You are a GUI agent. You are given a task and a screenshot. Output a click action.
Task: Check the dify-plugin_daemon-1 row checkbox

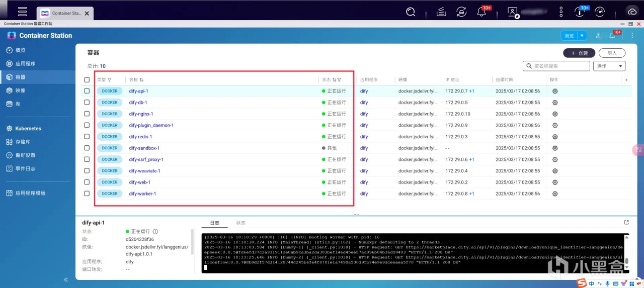coord(87,125)
